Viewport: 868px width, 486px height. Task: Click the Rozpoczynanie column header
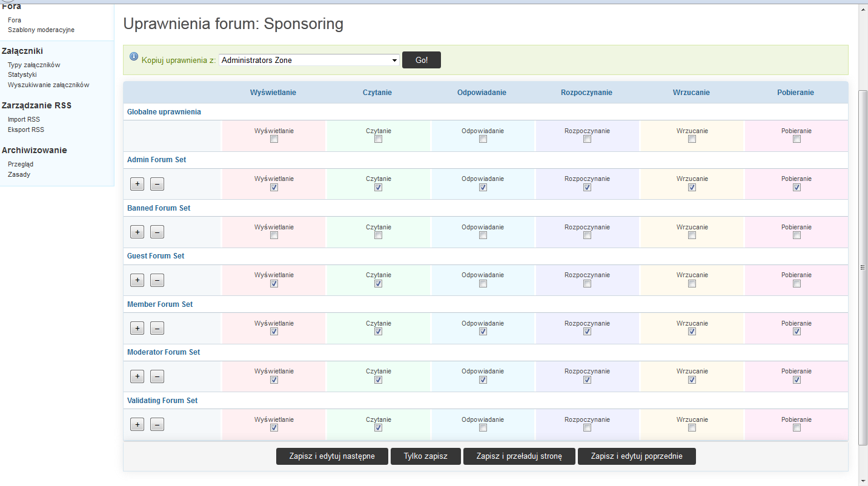coord(586,93)
